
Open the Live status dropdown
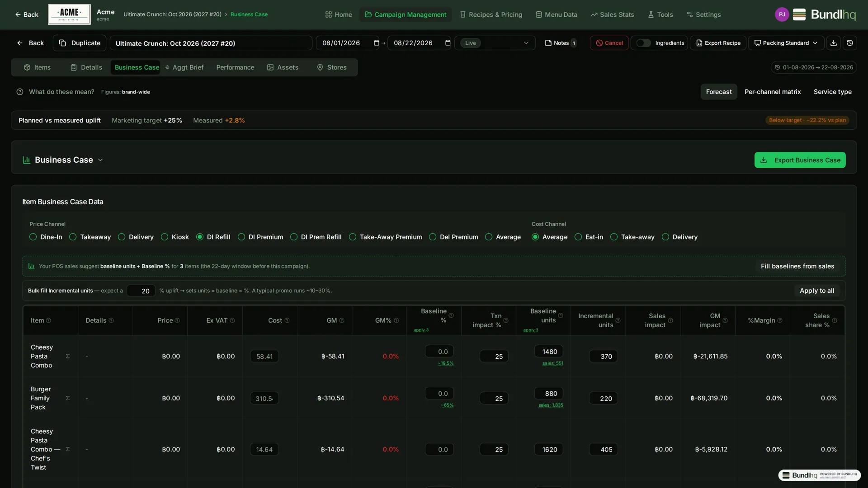tap(495, 43)
